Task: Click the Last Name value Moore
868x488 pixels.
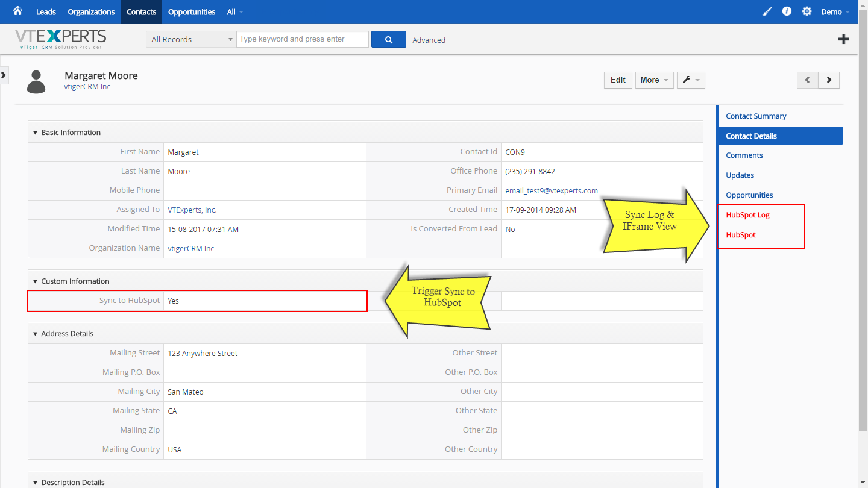Action: pyautogui.click(x=178, y=172)
